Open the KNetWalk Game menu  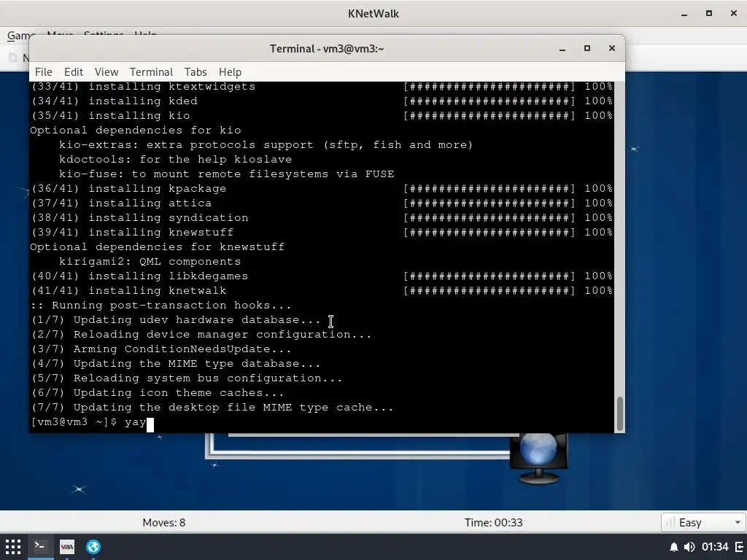coord(20,35)
